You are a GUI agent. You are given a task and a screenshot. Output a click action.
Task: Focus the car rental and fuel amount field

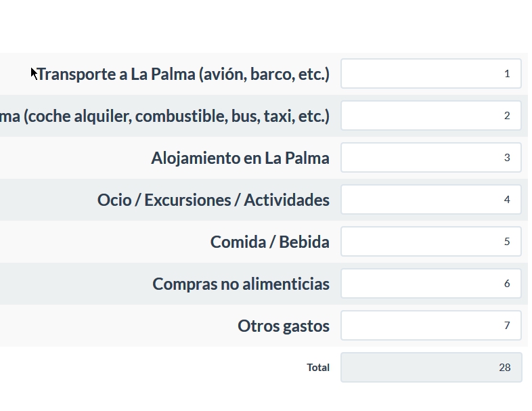coord(430,116)
